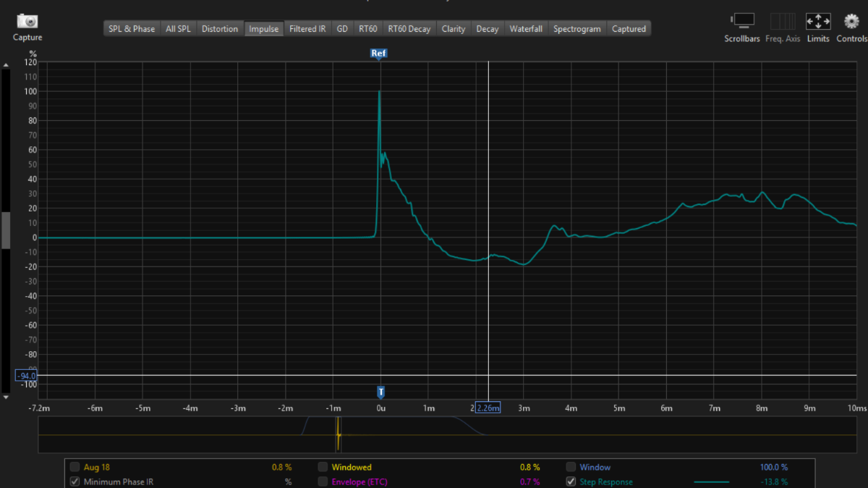Uncheck Minimum Phase IR checkbox

point(75,481)
